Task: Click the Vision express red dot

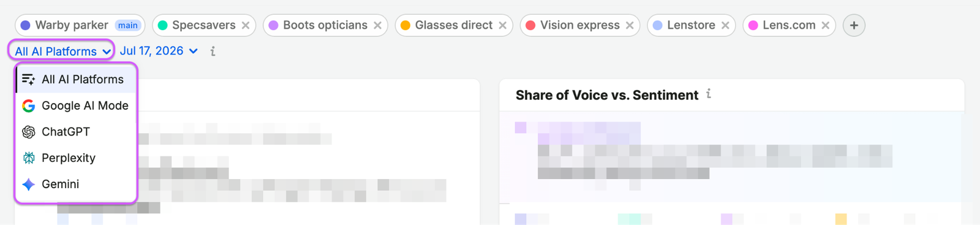Action: (530, 25)
